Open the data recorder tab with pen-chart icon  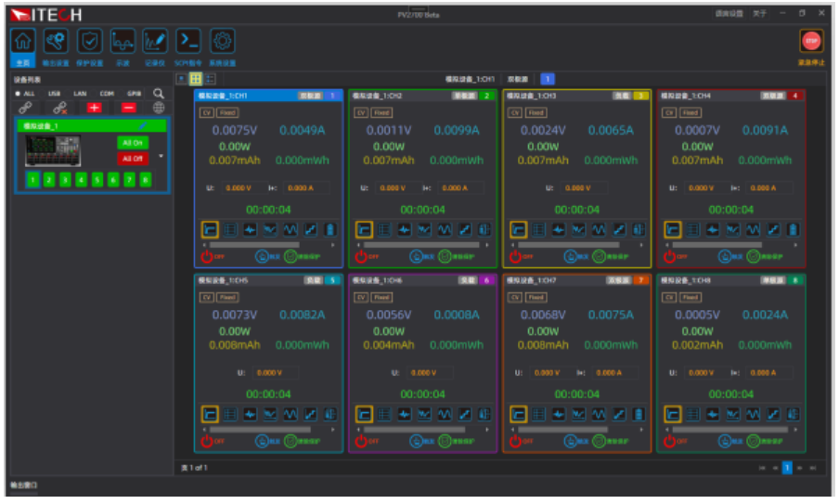155,47
